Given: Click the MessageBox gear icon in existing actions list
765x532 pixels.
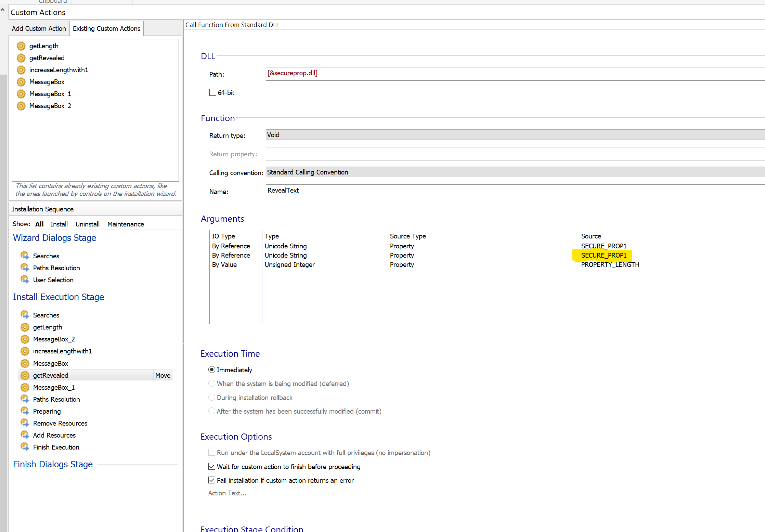Looking at the screenshot, I should coord(21,82).
